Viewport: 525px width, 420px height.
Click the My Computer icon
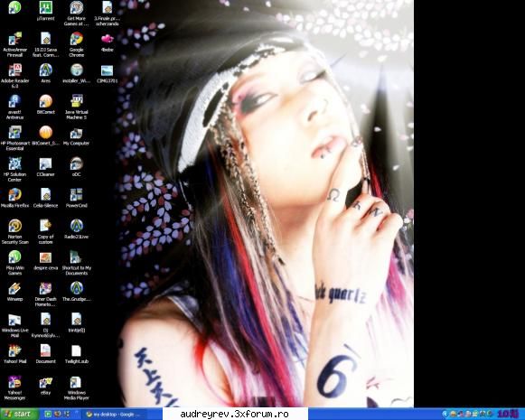coord(76,135)
